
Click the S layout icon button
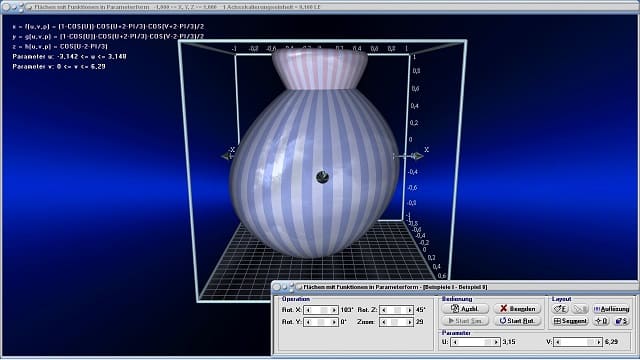tap(621, 321)
